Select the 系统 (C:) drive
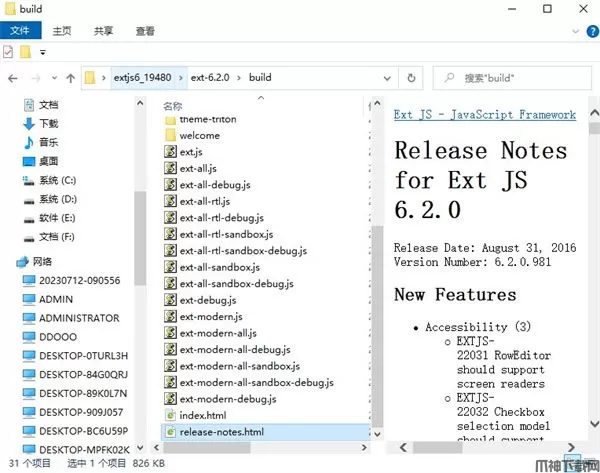This screenshot has width=600, height=473. click(x=57, y=180)
